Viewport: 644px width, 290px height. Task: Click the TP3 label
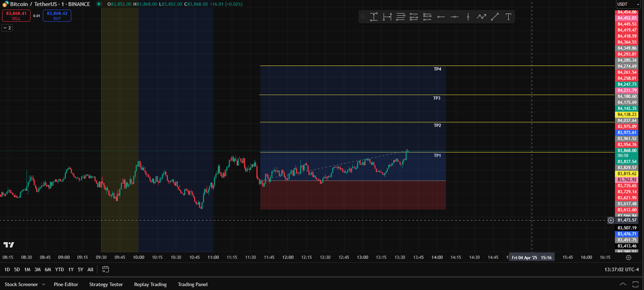437,98
